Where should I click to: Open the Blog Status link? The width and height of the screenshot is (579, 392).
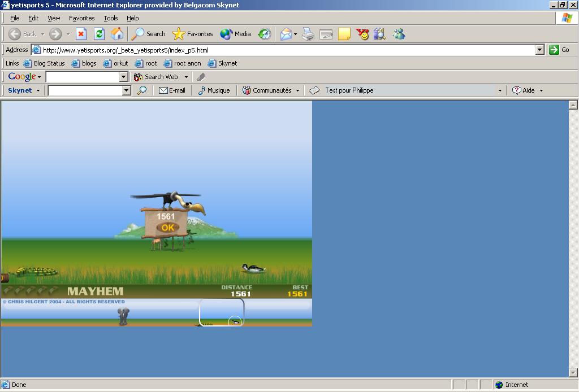pyautogui.click(x=44, y=63)
